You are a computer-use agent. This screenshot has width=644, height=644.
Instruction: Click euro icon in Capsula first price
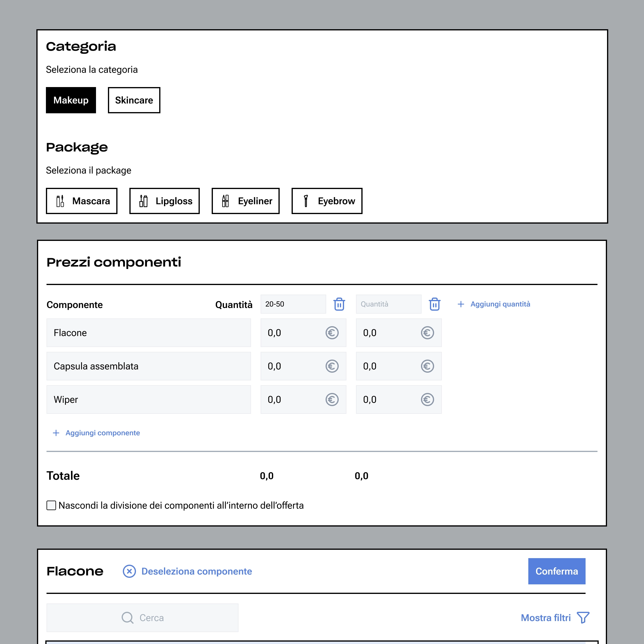(x=332, y=366)
